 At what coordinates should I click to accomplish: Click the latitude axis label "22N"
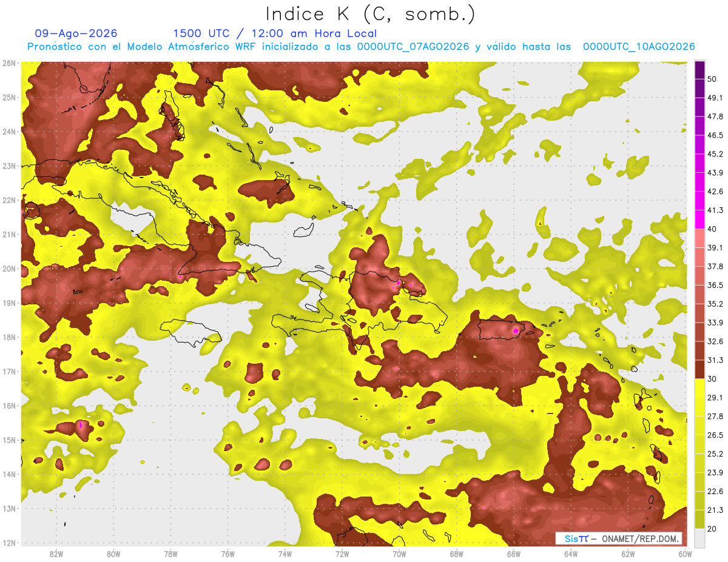pos(8,200)
